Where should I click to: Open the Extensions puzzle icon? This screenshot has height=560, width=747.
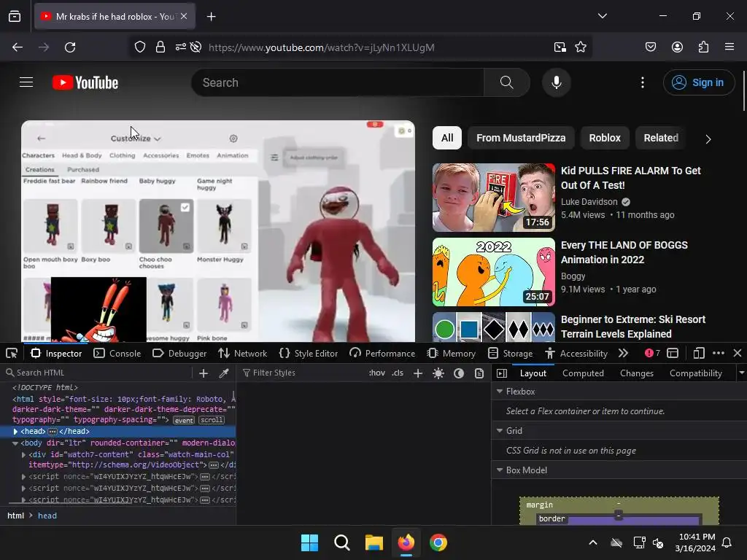click(x=704, y=47)
